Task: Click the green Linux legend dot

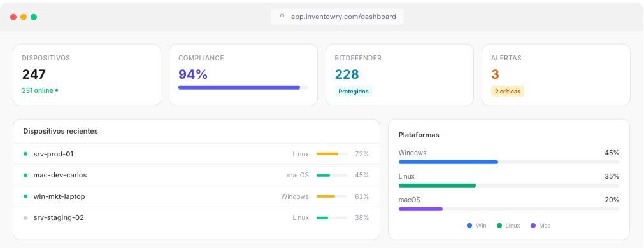Action: 499,226
